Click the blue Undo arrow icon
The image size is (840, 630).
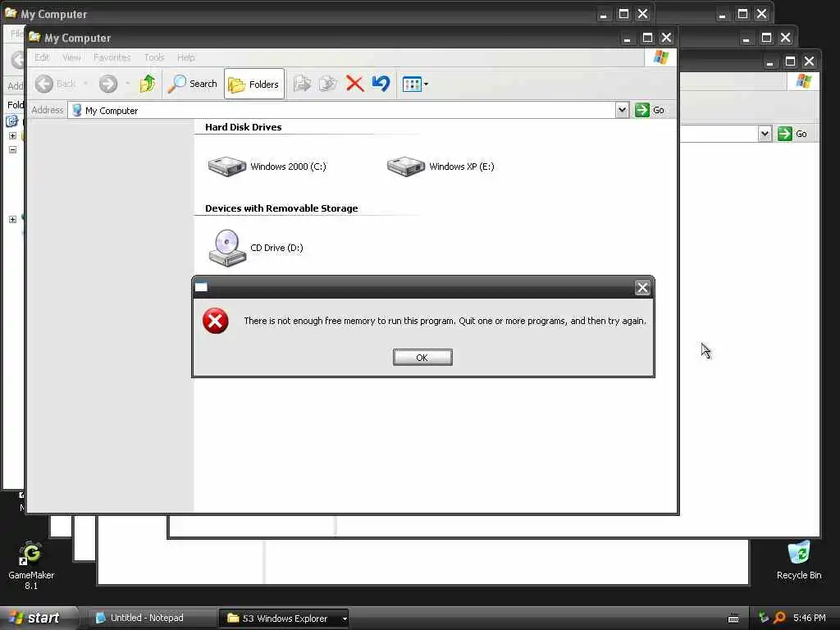381,84
